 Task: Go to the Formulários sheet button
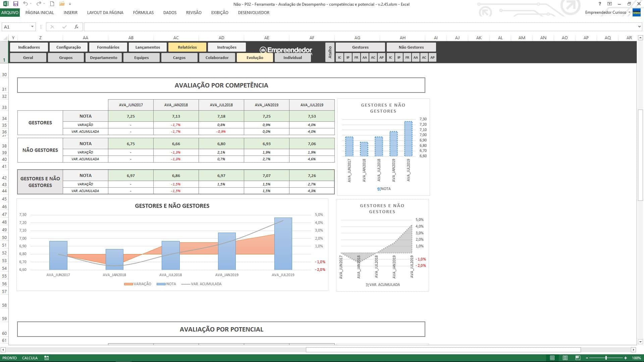coord(108,47)
